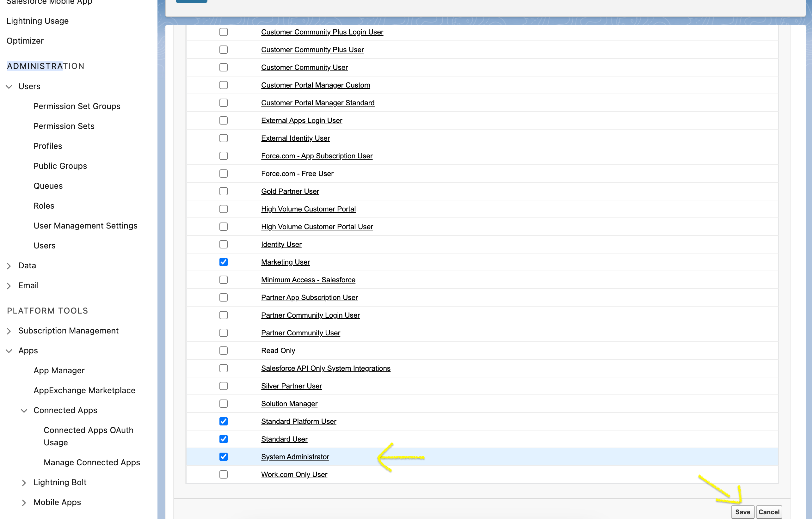
Task: Open Permission Sets in sidebar
Action: (64, 126)
